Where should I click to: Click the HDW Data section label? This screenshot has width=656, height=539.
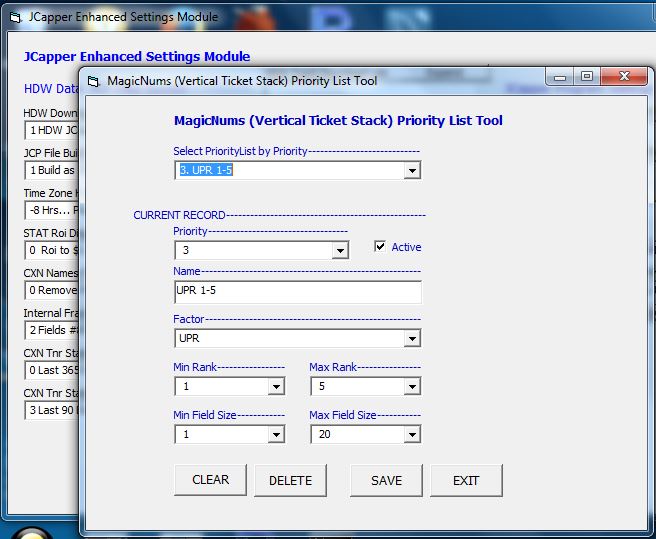[x=51, y=89]
